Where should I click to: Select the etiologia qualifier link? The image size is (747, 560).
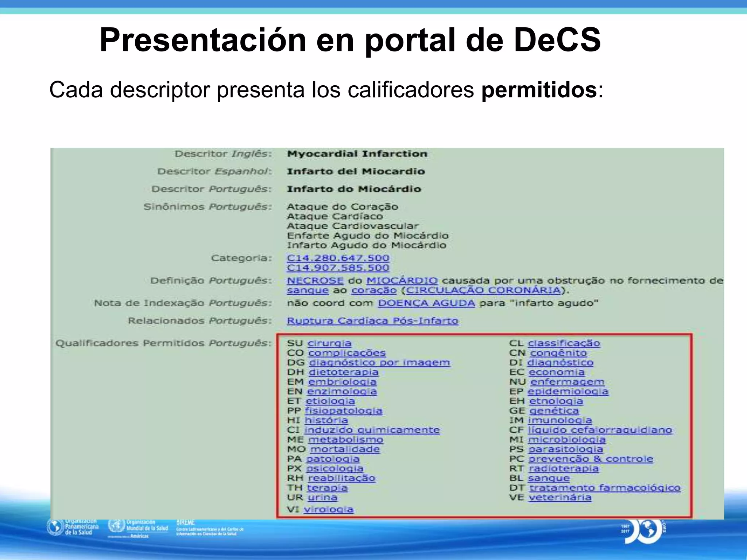330,401
